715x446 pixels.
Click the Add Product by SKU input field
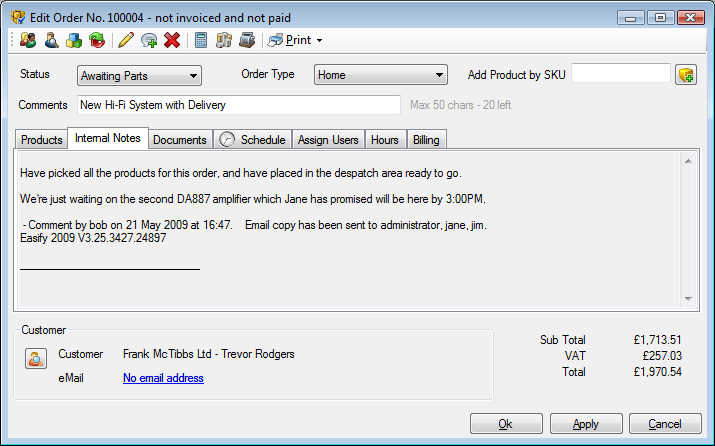(x=620, y=74)
